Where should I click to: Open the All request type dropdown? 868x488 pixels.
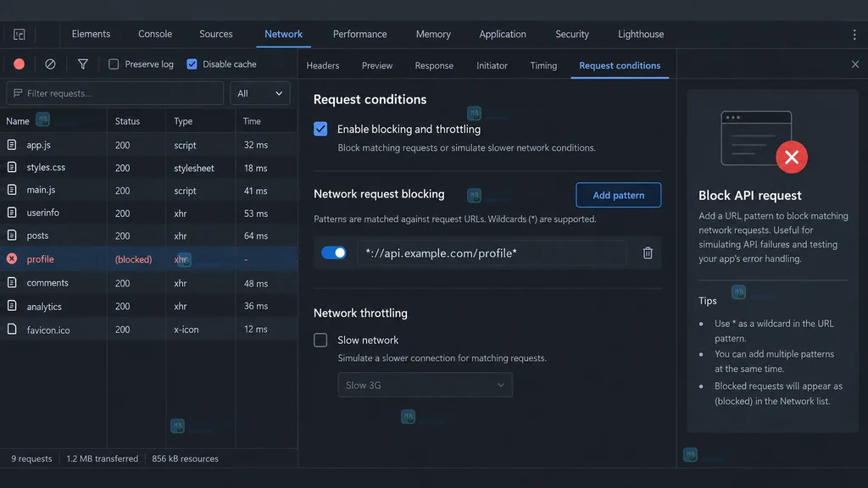tap(259, 93)
